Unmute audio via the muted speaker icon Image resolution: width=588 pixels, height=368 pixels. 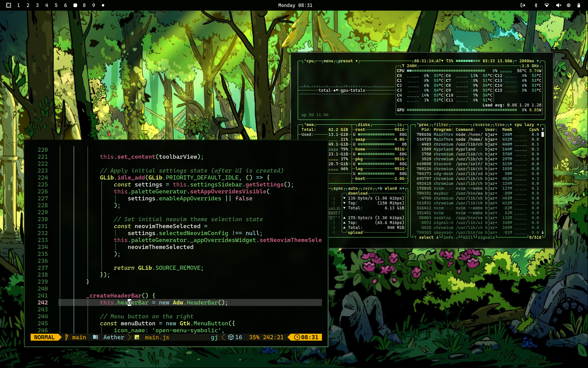(x=558, y=5)
